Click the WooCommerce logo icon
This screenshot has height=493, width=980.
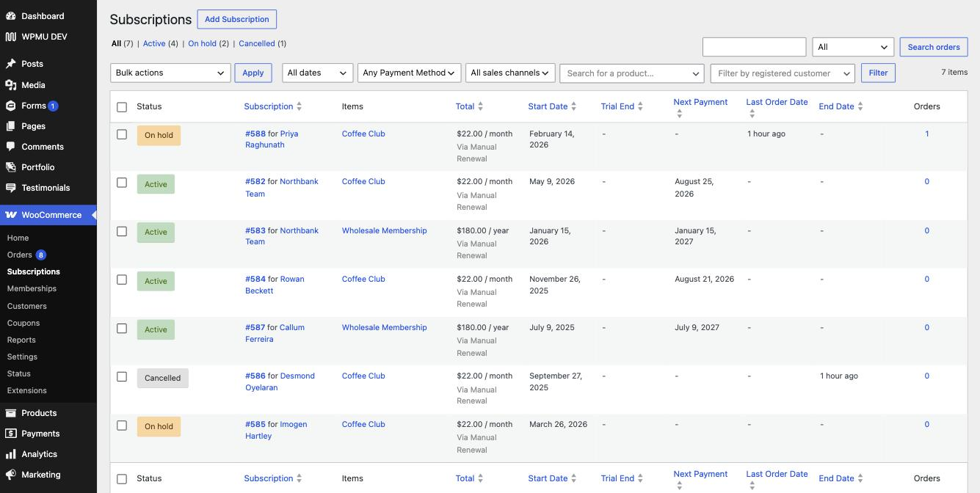tap(11, 215)
